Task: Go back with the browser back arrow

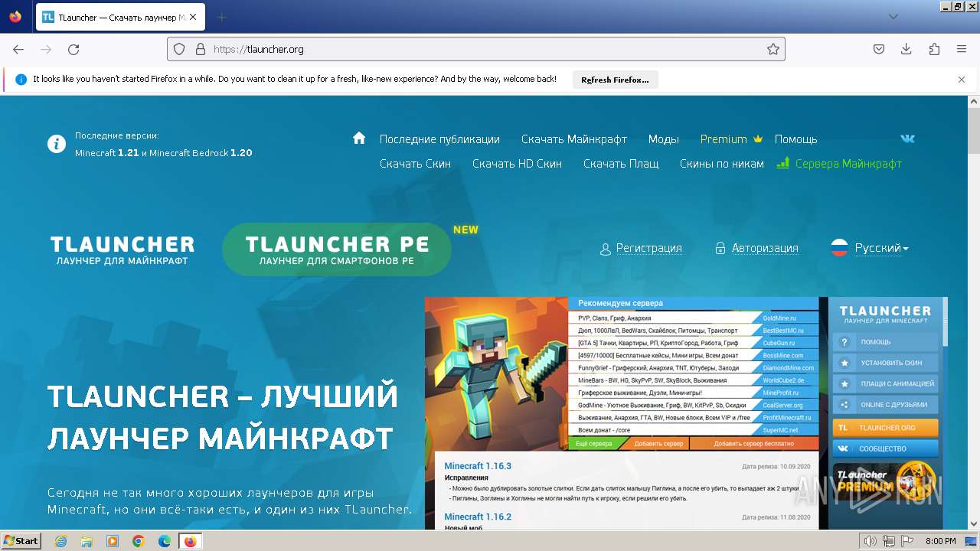Action: [x=18, y=49]
